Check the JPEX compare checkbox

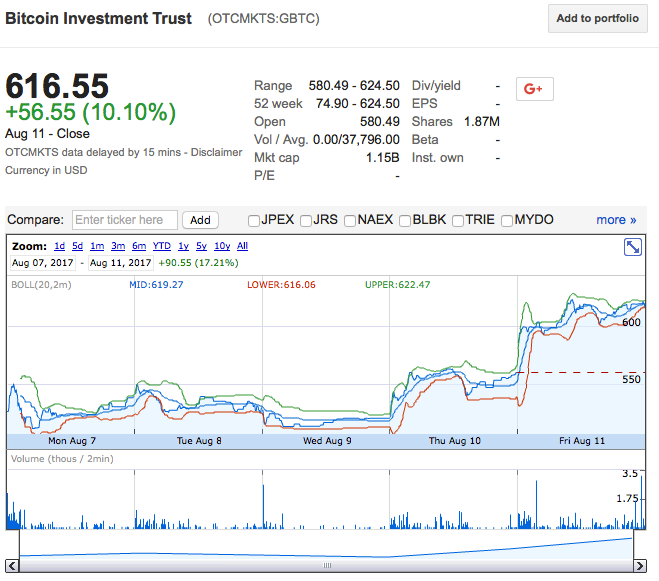coord(254,221)
